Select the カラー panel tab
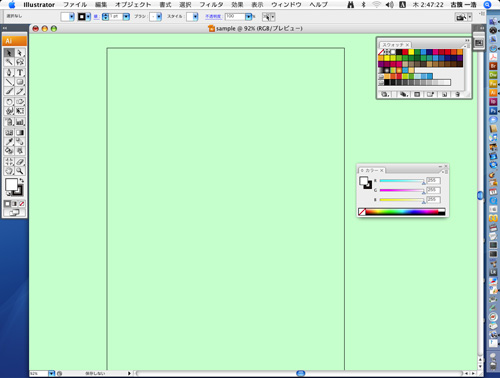This screenshot has width=500, height=378. (372, 170)
